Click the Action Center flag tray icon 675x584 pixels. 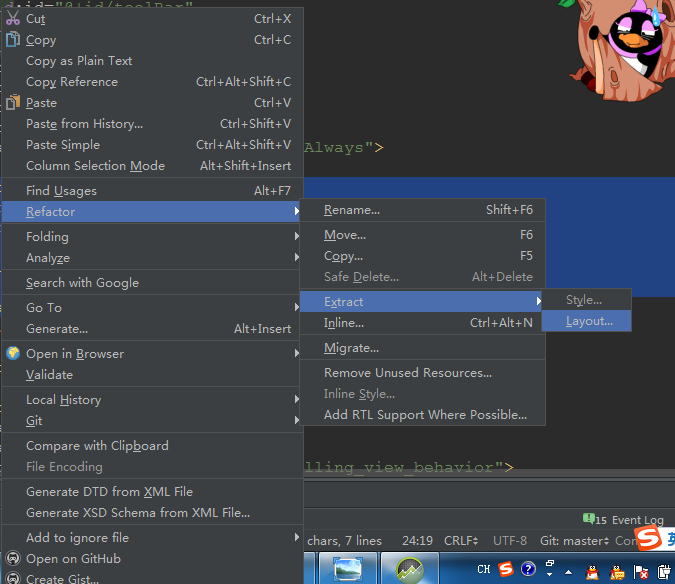641,572
